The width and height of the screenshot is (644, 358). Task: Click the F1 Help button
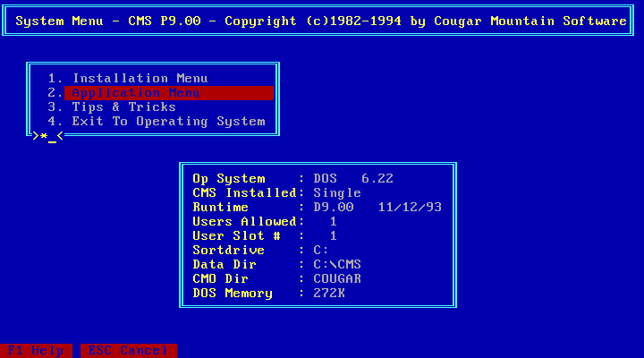point(36,351)
